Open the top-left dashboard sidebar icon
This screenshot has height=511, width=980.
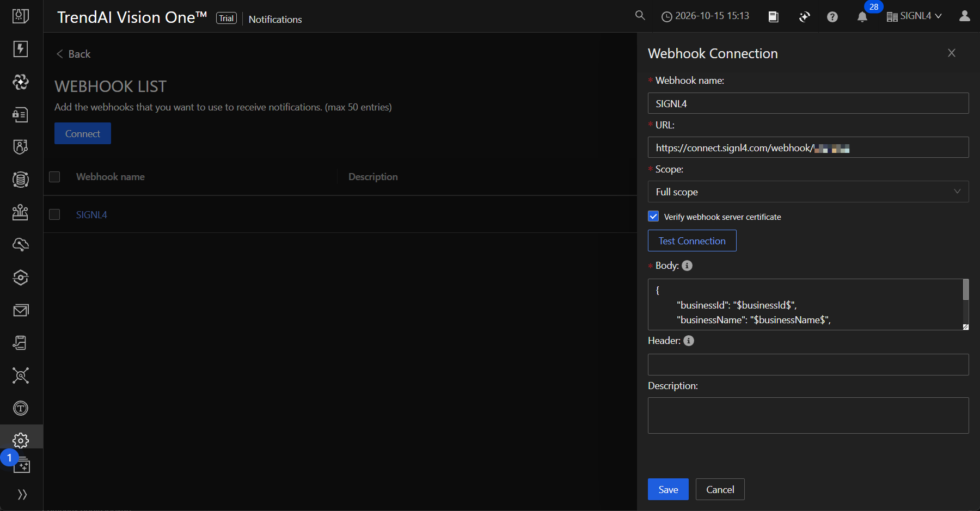tap(21, 16)
